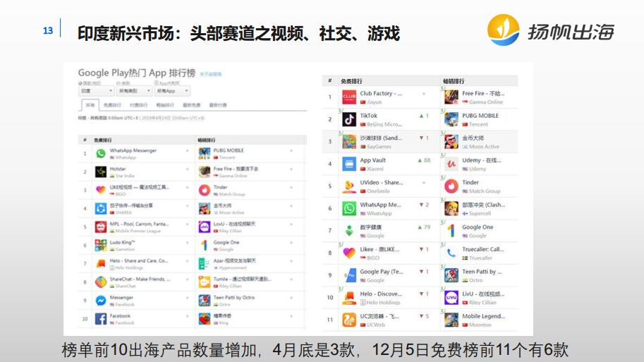644x362 pixels.
Task: Click the Club Factory app icon
Action: point(349,97)
